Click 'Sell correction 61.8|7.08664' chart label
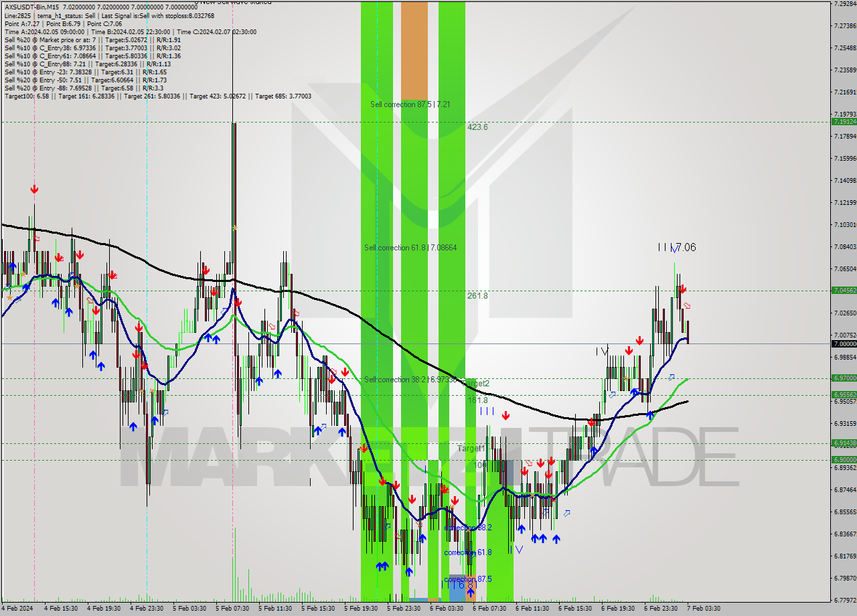Viewport: 857px width, 616px height. point(410,248)
